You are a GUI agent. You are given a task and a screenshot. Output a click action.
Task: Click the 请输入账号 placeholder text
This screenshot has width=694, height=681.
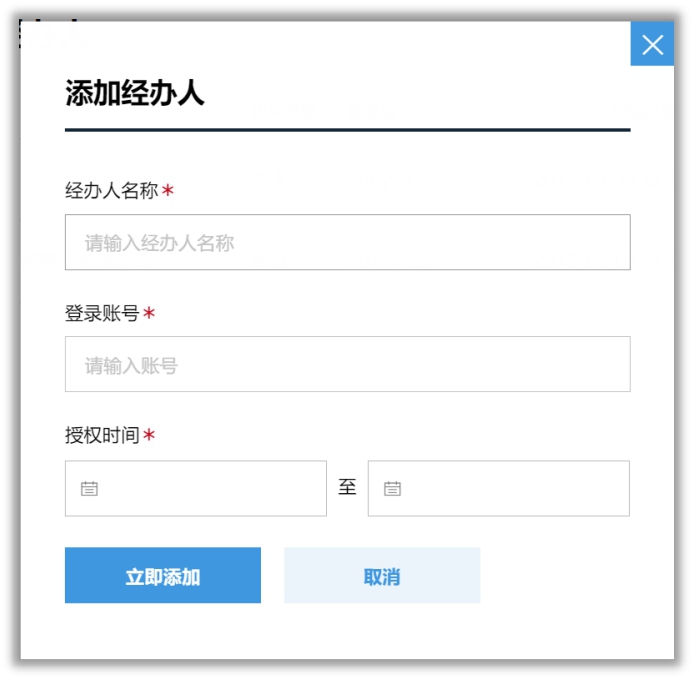[x=131, y=365]
